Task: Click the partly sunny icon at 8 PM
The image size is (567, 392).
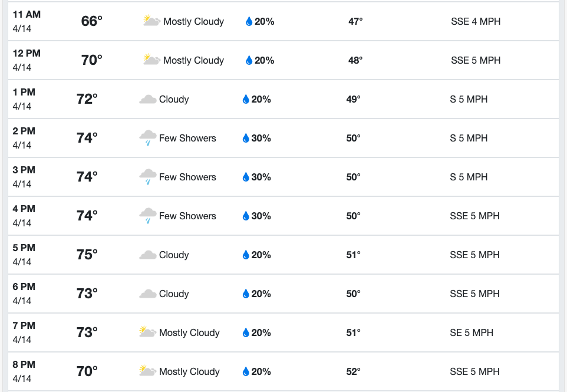Action: (147, 371)
